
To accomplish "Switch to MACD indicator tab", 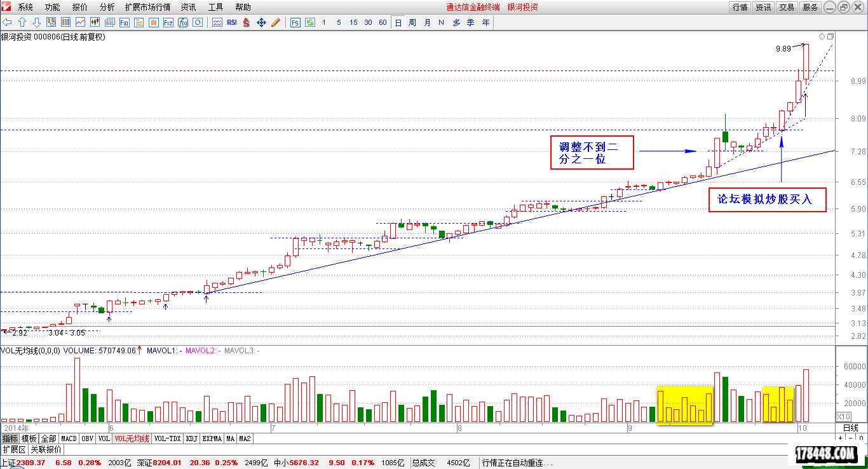I will tap(69, 438).
